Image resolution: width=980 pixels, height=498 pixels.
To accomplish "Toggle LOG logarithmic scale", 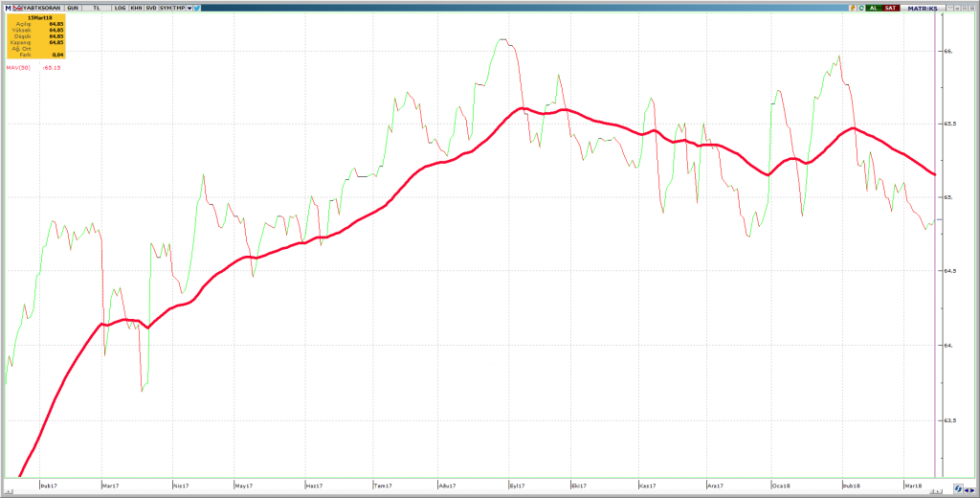I will coord(120,8).
